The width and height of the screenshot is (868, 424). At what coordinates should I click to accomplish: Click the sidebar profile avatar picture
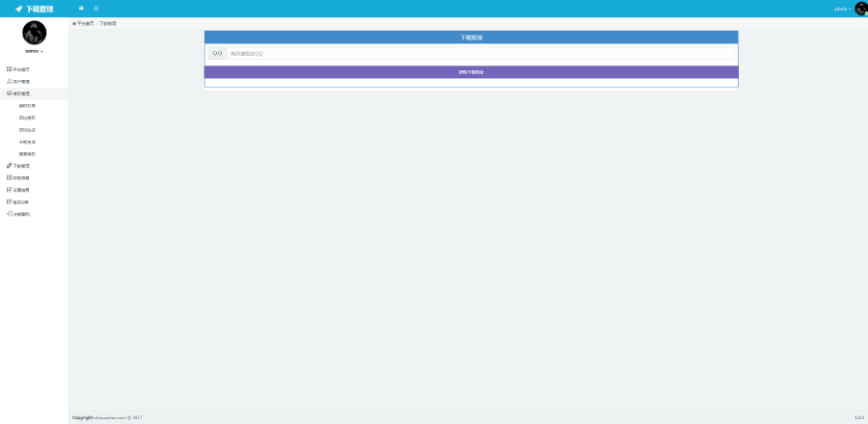[35, 33]
